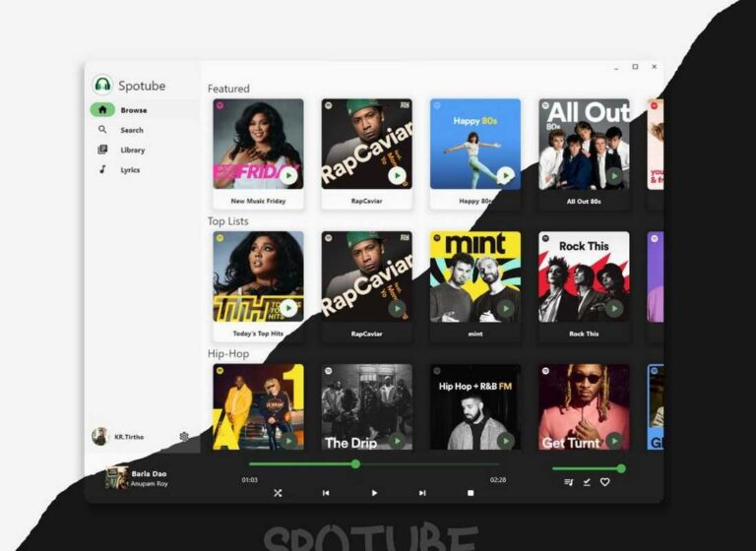Screen dimensions: 756x551
Task: Click the Top Lists section heading
Action: (x=228, y=221)
